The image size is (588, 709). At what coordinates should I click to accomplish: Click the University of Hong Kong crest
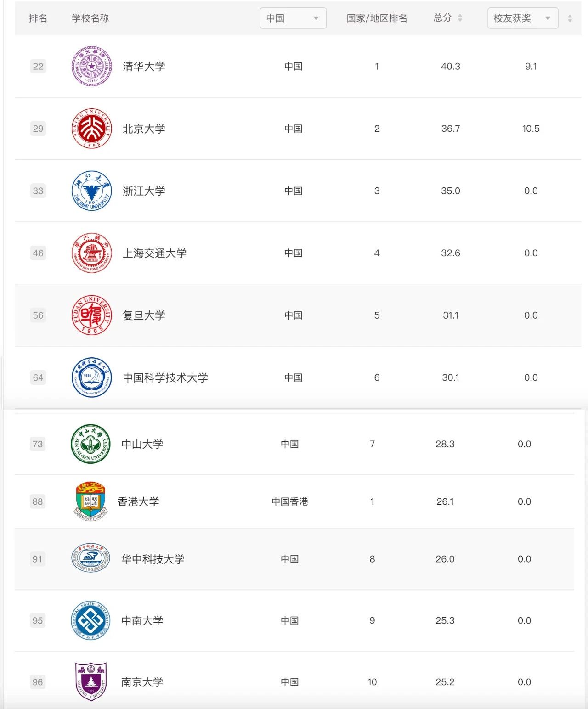(91, 501)
